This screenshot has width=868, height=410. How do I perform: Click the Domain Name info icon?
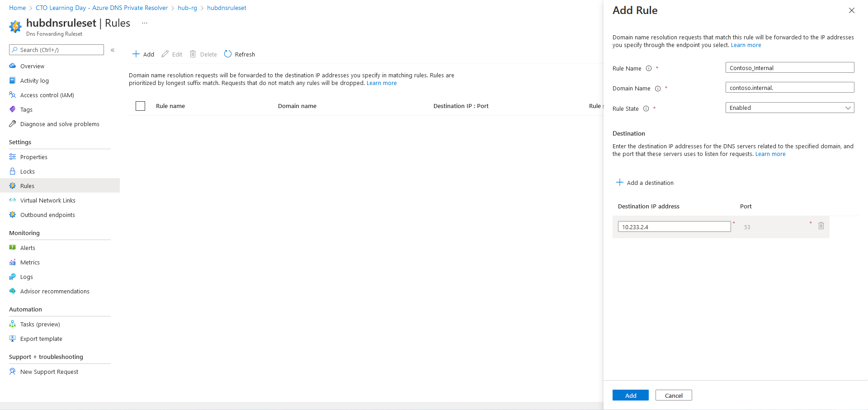pyautogui.click(x=658, y=89)
